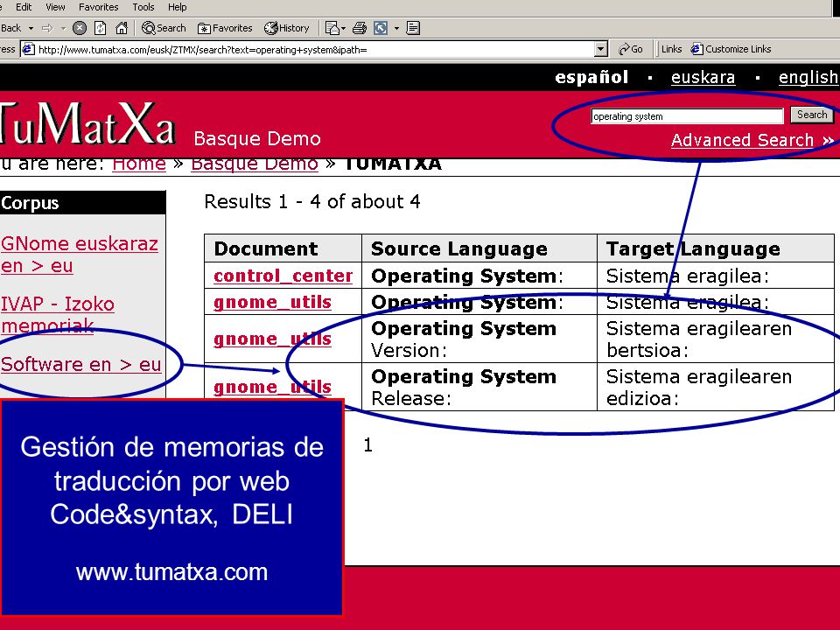The width and height of the screenshot is (840, 630).
Task: Open the Advanced Search link
Action: click(752, 140)
